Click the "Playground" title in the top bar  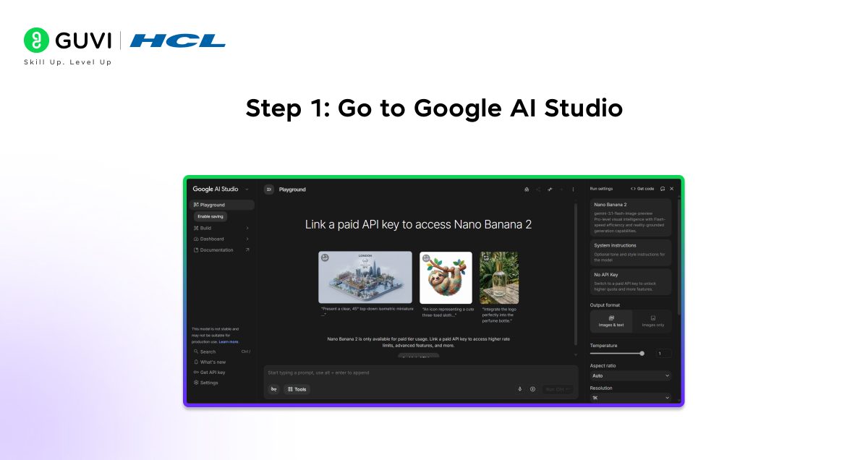tap(292, 189)
